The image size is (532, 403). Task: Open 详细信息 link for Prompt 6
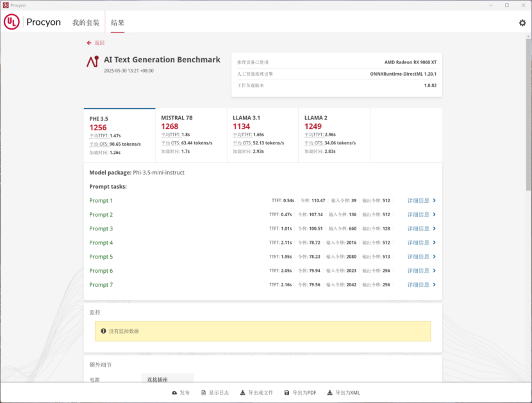(419, 270)
